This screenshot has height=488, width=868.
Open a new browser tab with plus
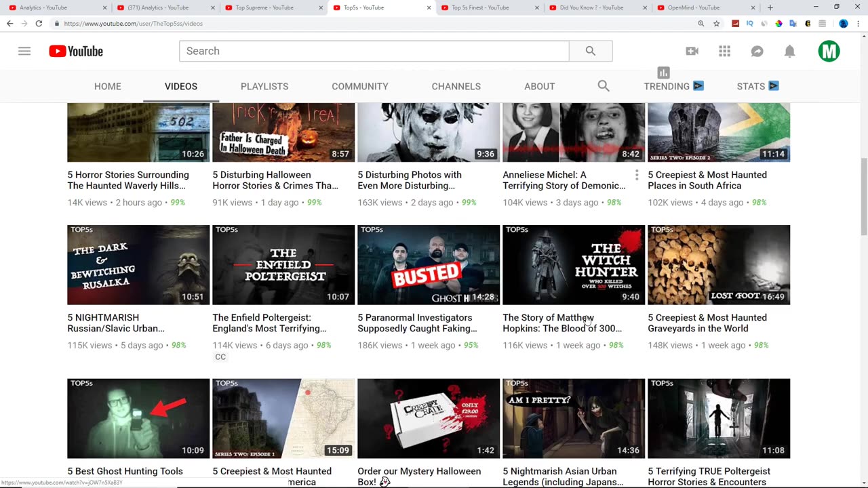pyautogui.click(x=770, y=7)
